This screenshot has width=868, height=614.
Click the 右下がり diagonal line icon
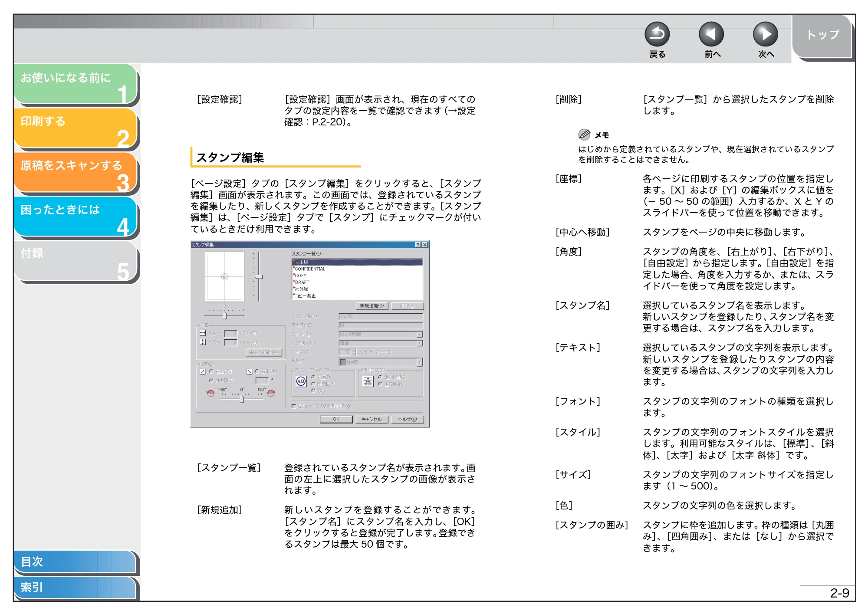pos(250,371)
